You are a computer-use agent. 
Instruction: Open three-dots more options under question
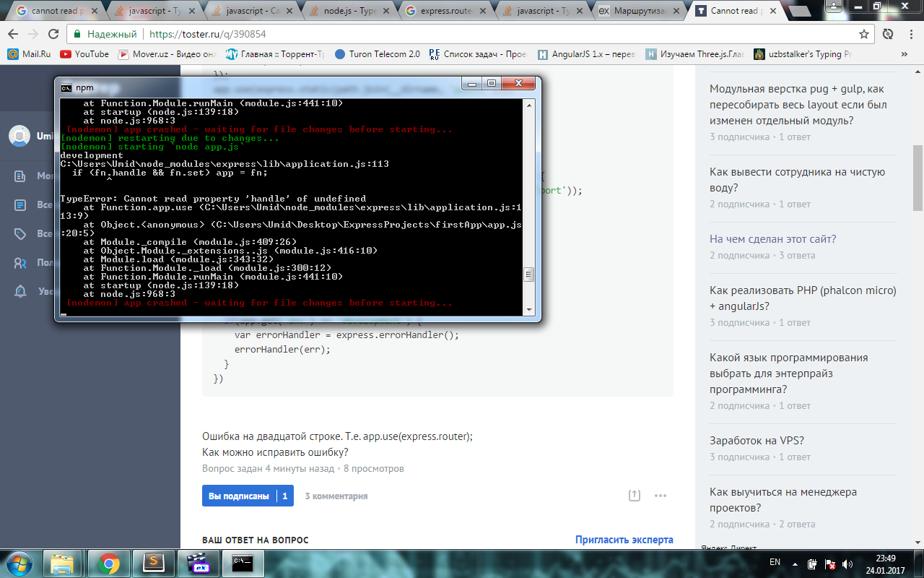coord(660,496)
